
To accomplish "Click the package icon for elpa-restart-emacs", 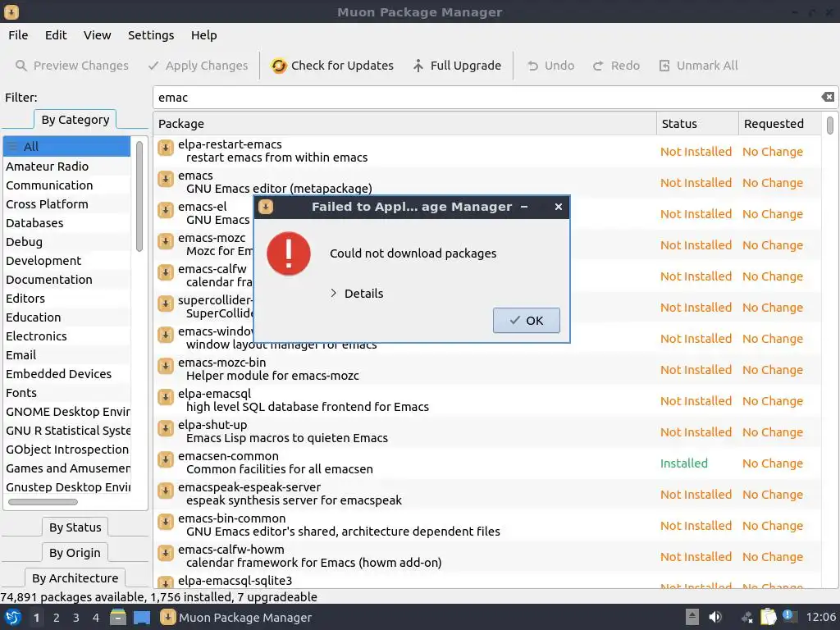I will [x=166, y=148].
